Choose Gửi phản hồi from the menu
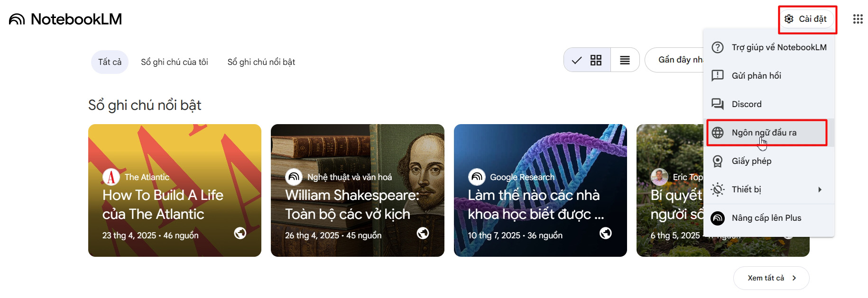The width and height of the screenshot is (868, 298). click(756, 76)
